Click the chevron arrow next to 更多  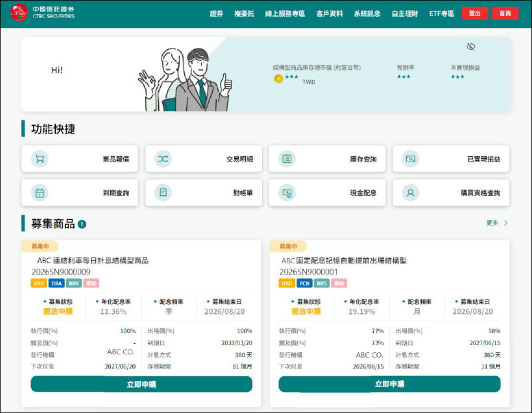click(x=505, y=223)
